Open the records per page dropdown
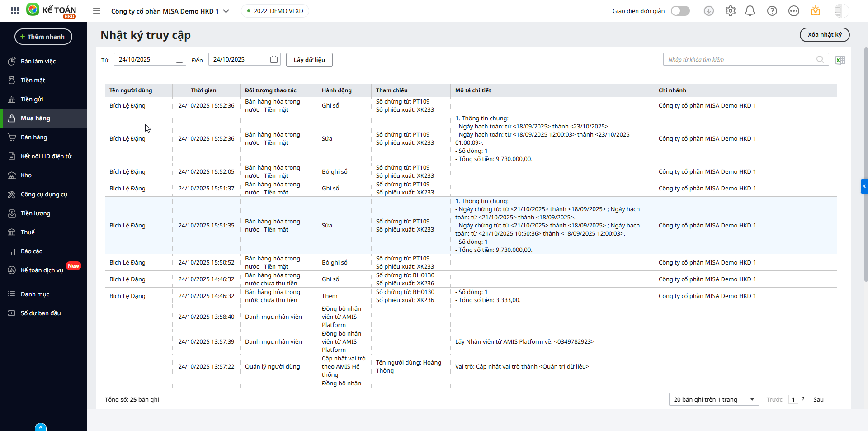 714,399
